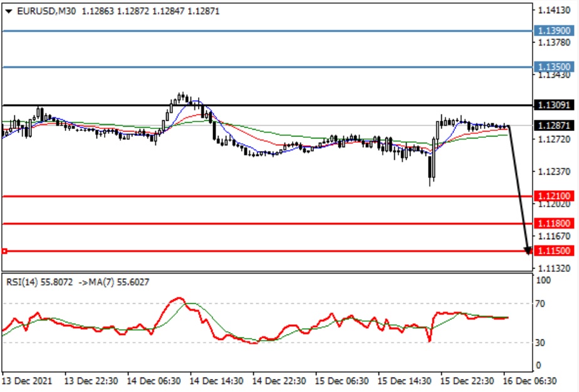Select the red 1.11500 level price label
Viewport: 579px width, 392px height.
pos(554,250)
